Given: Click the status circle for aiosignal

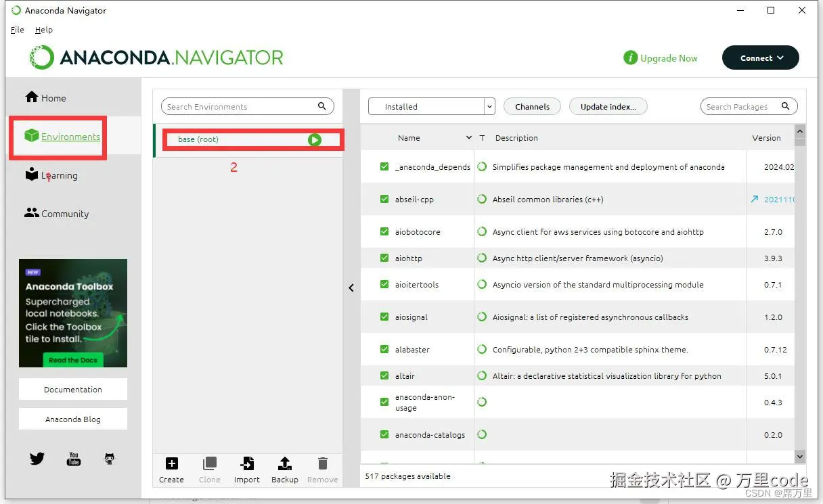Looking at the screenshot, I should (482, 317).
